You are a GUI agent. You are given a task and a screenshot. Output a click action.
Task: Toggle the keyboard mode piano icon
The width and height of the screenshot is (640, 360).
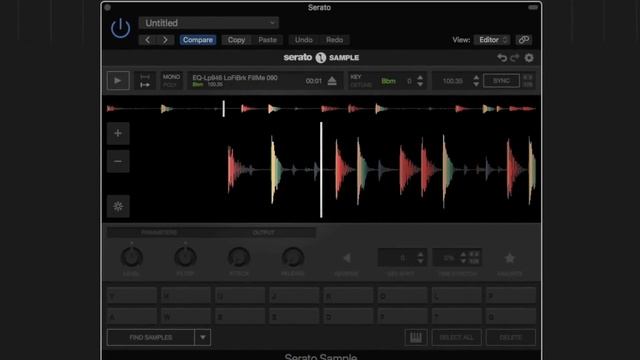(x=416, y=338)
